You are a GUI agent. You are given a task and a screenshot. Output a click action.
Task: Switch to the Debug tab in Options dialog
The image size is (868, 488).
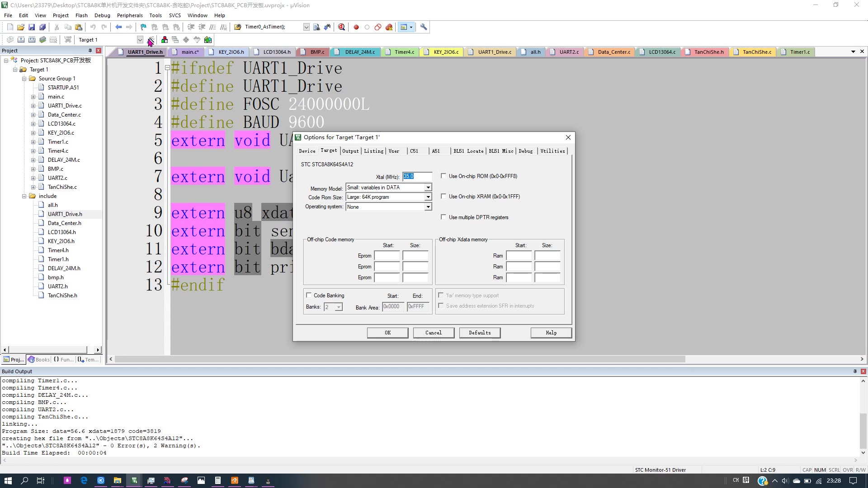(525, 151)
